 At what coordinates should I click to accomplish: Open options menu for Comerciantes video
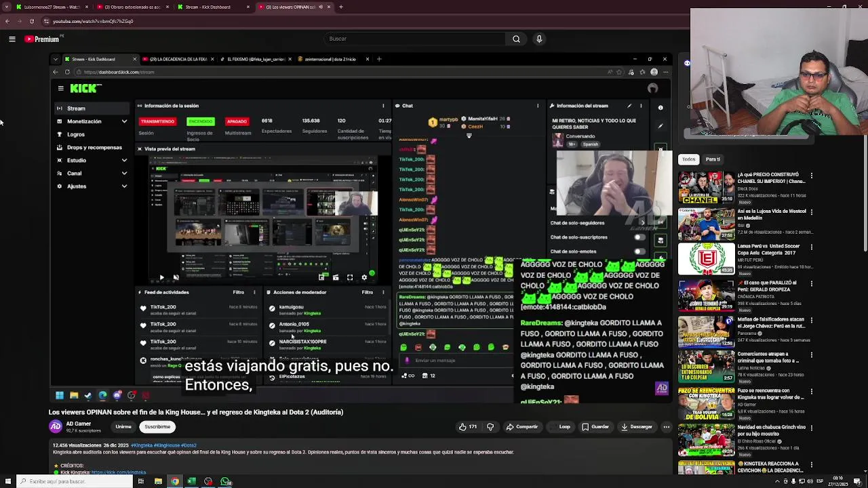coord(811,356)
